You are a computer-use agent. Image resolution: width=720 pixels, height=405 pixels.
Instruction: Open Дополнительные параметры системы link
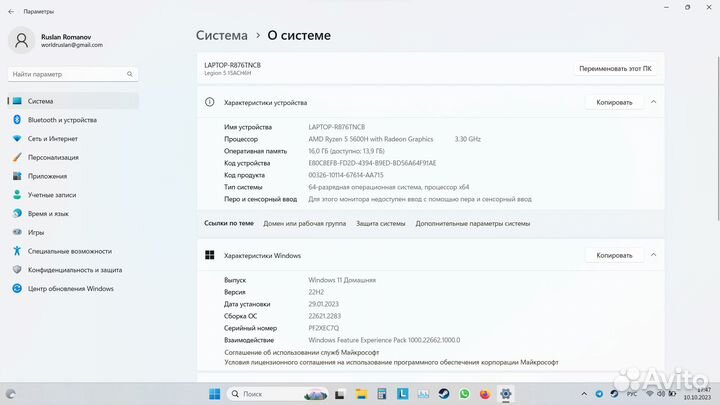coord(472,224)
